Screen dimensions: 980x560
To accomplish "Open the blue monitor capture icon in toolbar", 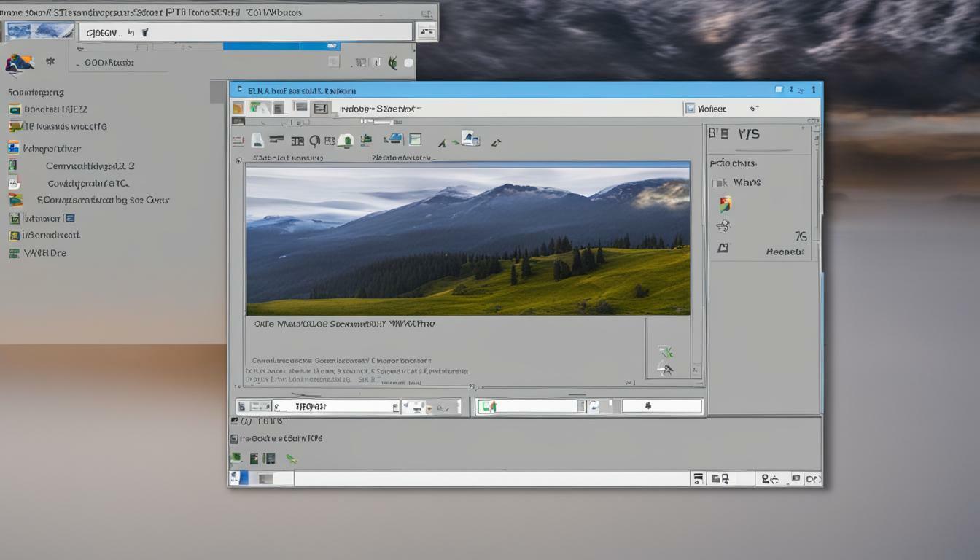I will tap(394, 139).
